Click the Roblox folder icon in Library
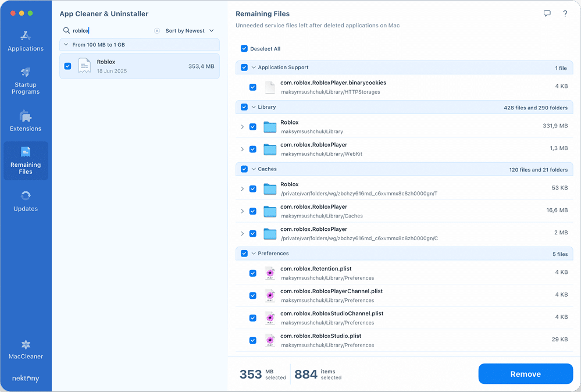This screenshot has height=392, width=581. click(270, 127)
